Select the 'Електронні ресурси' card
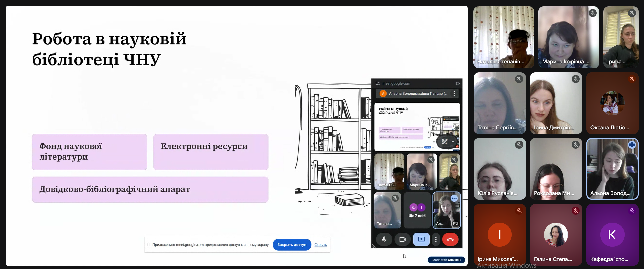 [211, 152]
